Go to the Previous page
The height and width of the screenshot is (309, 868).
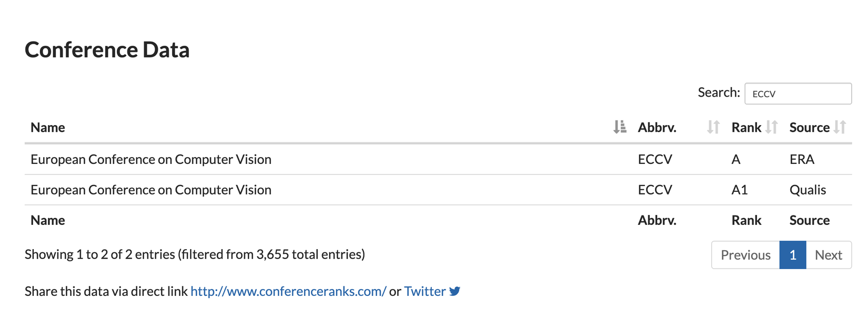click(745, 255)
